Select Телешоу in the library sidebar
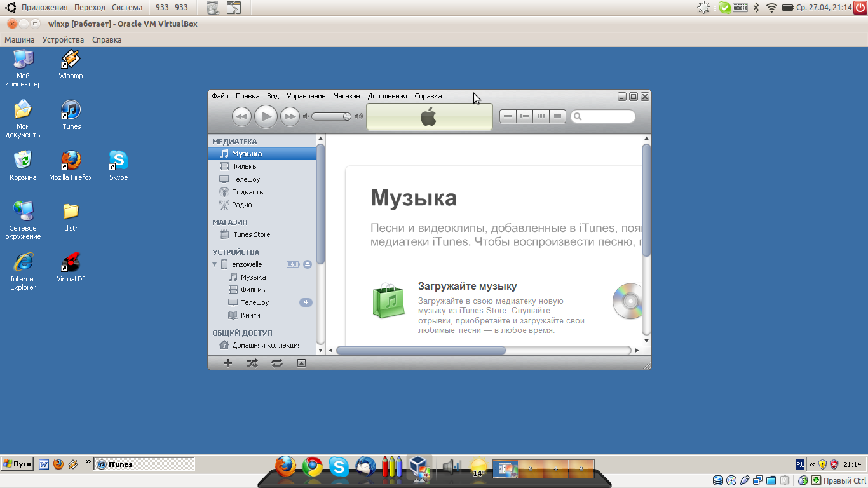Screen dimensions: 868x488 262,179
